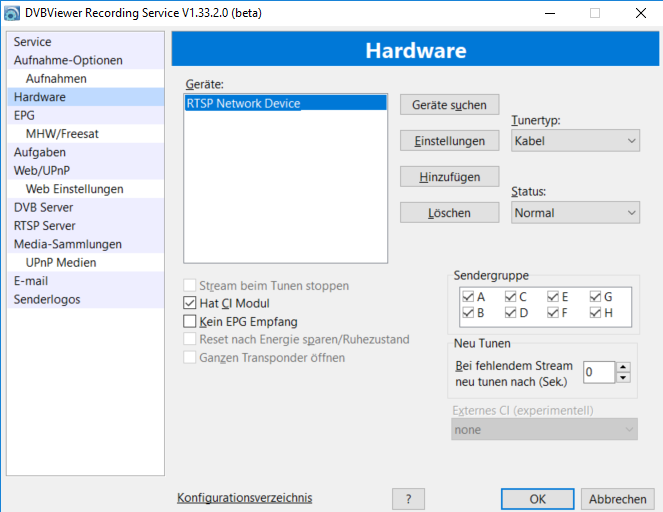Click Löschen to delete device
Screen dimensions: 663x512
tap(449, 213)
